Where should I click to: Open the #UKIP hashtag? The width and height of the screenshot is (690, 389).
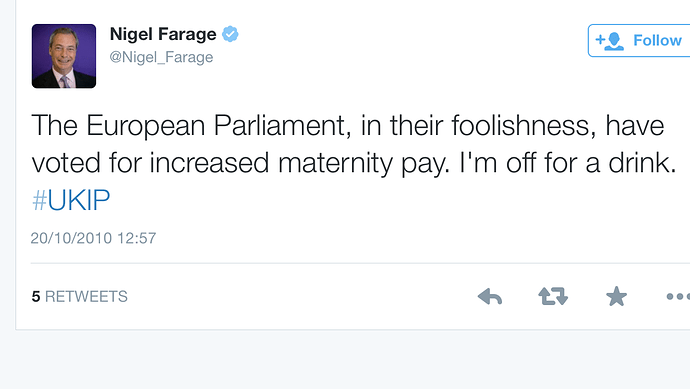pos(71,200)
